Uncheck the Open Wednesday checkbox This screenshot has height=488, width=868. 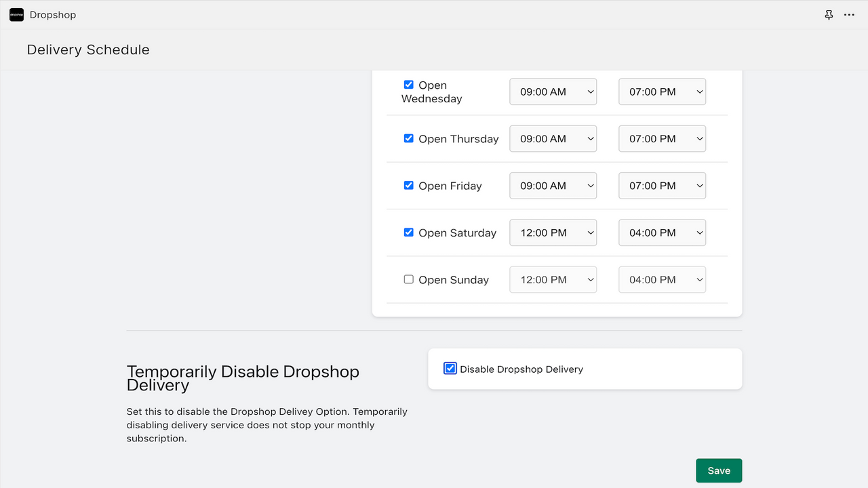408,84
